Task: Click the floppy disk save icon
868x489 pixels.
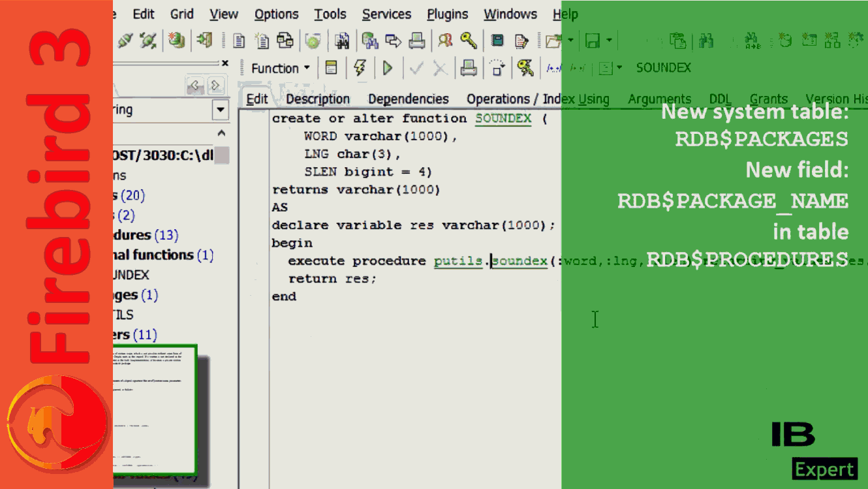Action: (593, 40)
